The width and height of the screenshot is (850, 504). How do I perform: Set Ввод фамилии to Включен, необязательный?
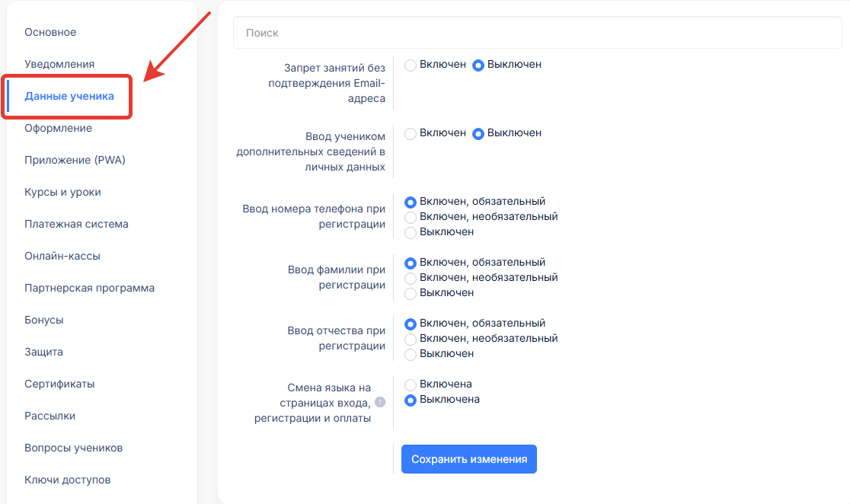[411, 278]
